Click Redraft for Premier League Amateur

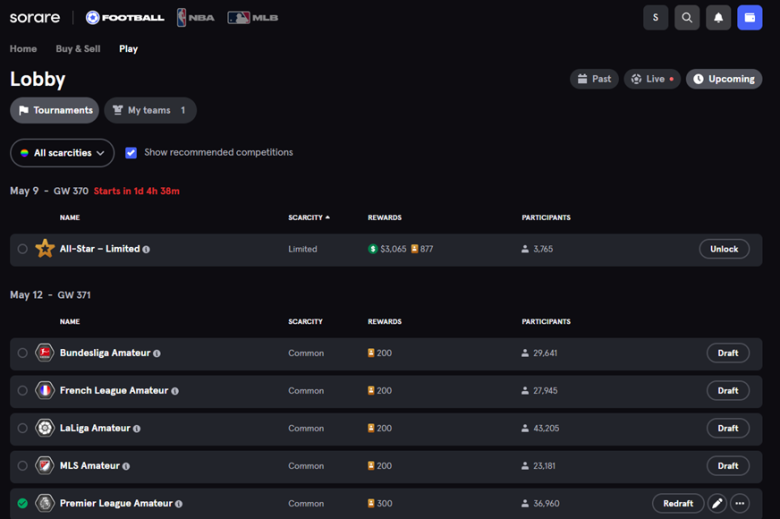coord(678,504)
